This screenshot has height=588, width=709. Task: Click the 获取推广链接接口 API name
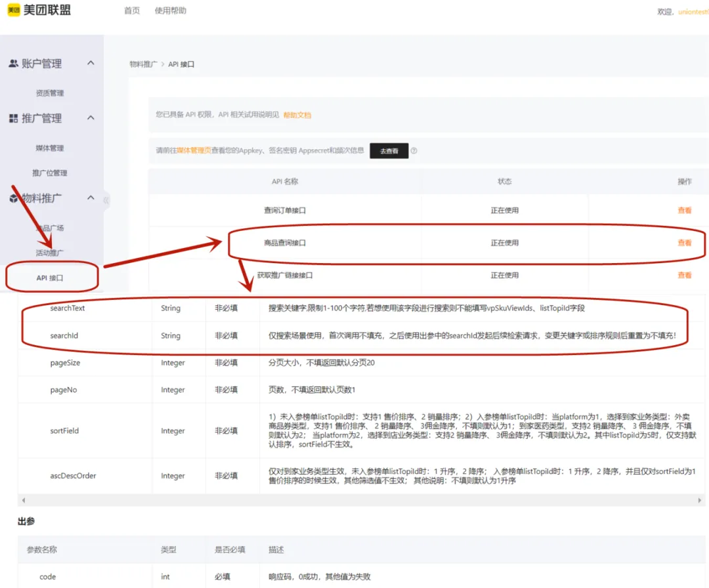(285, 276)
